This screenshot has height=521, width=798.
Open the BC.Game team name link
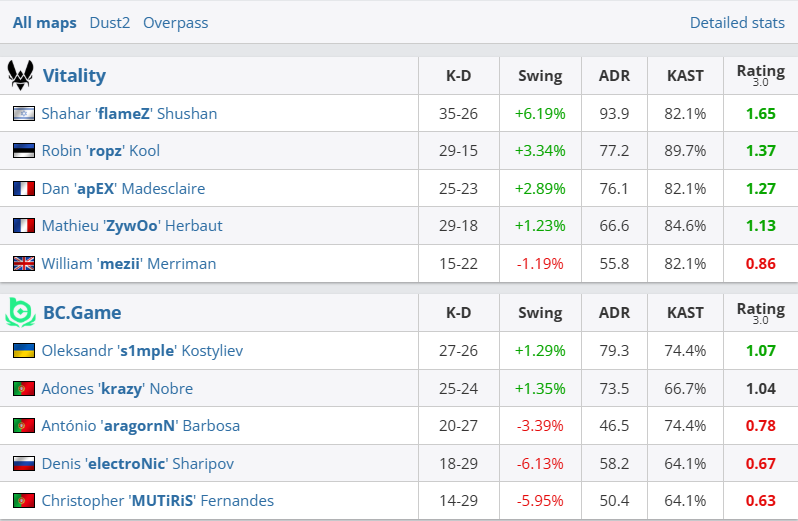pos(82,313)
